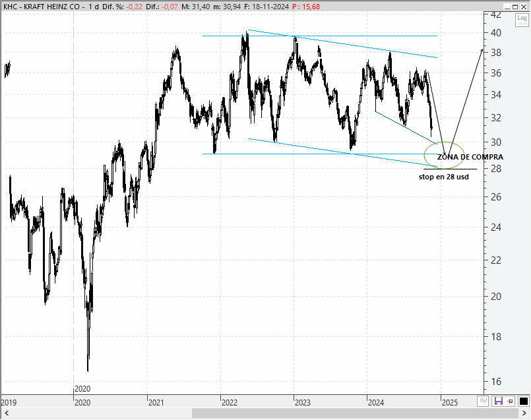Open the black color swatch
The height and width of the screenshot is (420, 531).
click(x=524, y=402)
